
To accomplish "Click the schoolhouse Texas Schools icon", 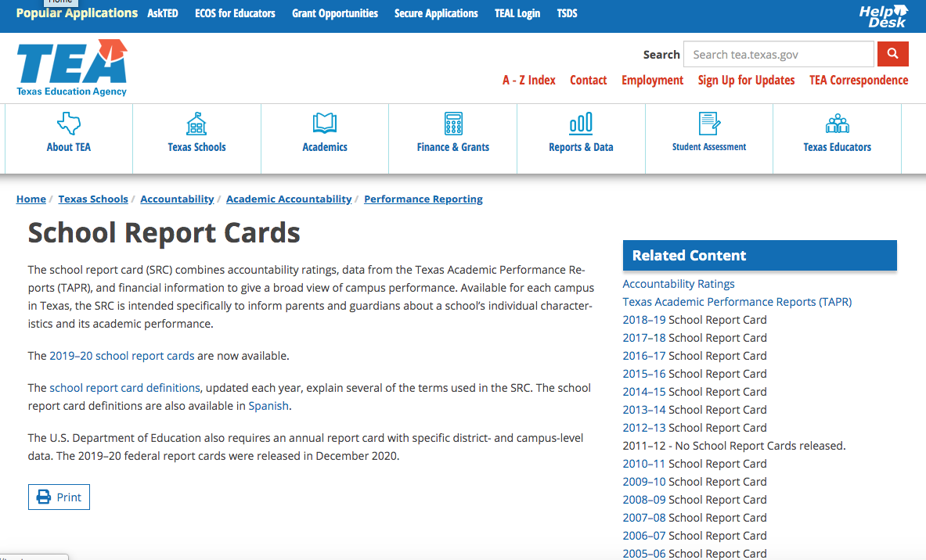I will point(196,124).
